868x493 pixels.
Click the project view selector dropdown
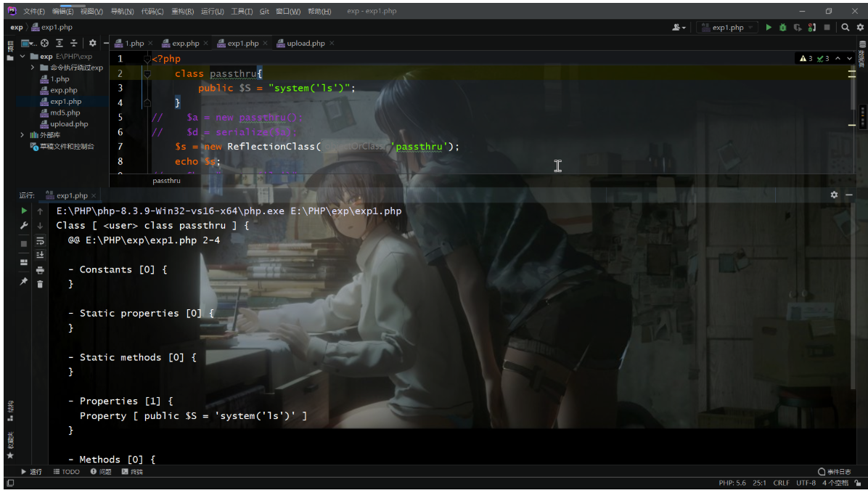click(28, 44)
